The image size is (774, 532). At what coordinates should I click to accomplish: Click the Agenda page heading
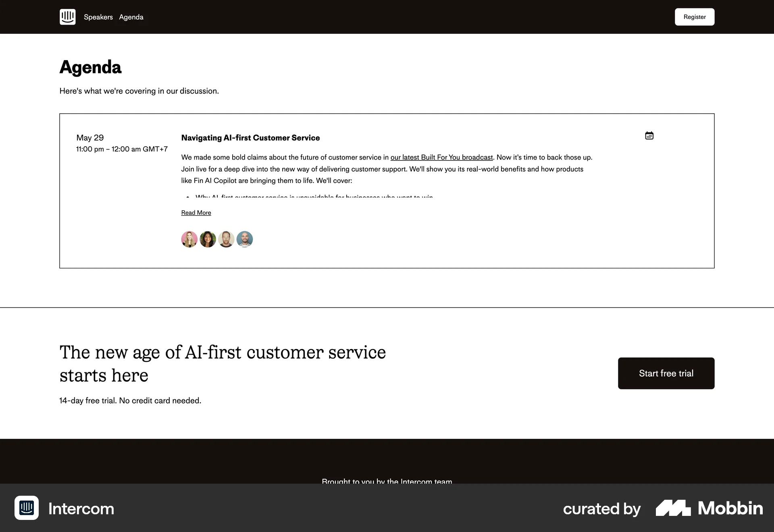coord(90,67)
